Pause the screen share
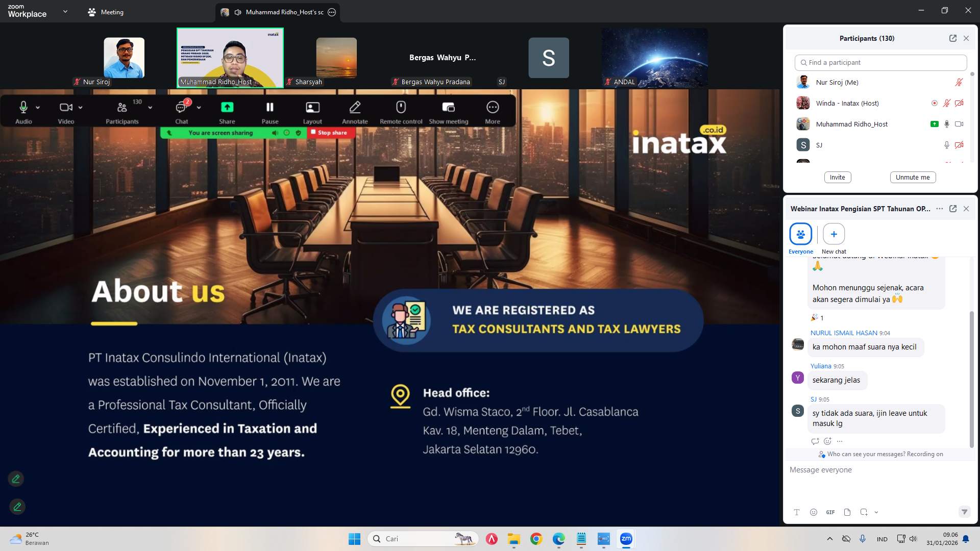 (270, 108)
